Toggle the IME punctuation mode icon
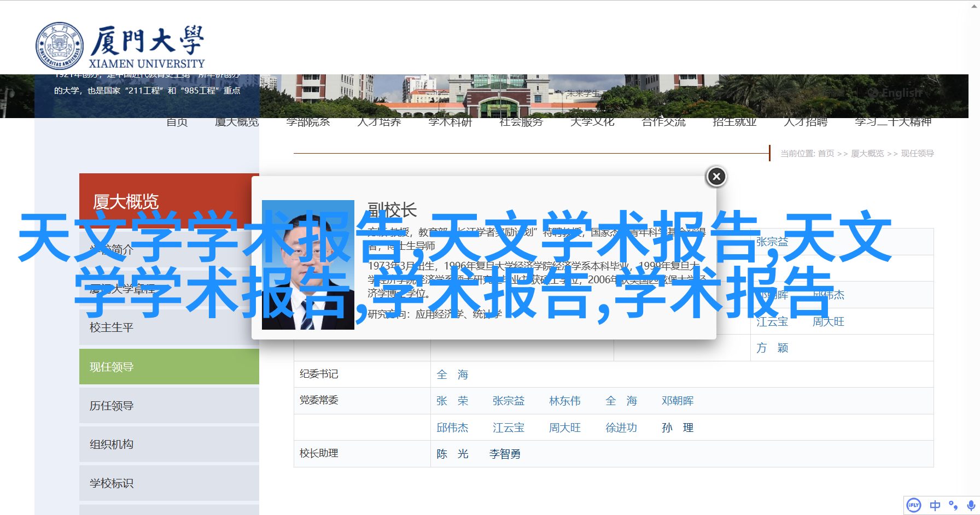This screenshot has height=515, width=980. (x=953, y=506)
